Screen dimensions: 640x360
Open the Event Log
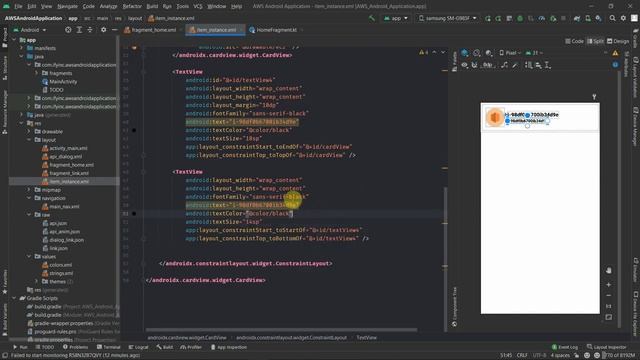(x=564, y=347)
